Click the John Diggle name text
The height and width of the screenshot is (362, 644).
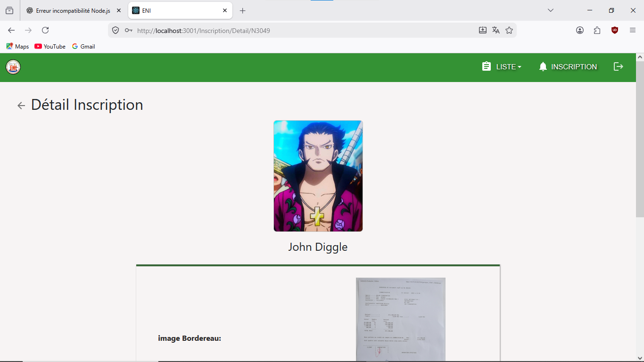318,247
